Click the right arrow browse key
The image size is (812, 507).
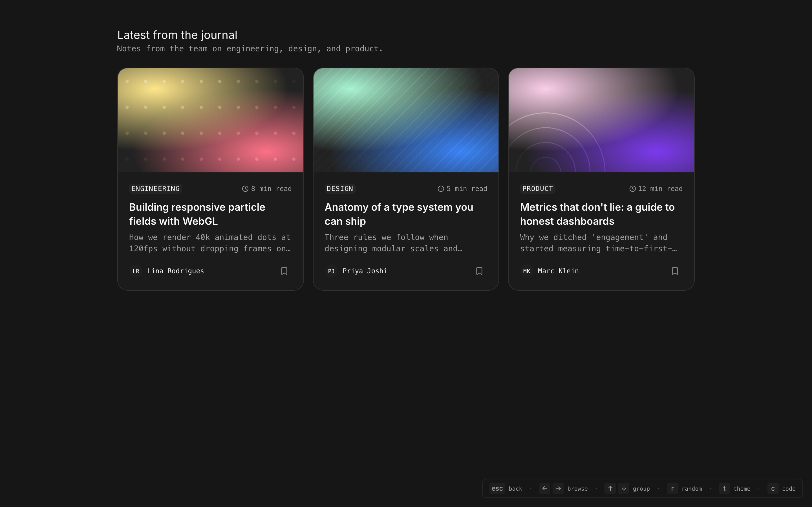558,489
